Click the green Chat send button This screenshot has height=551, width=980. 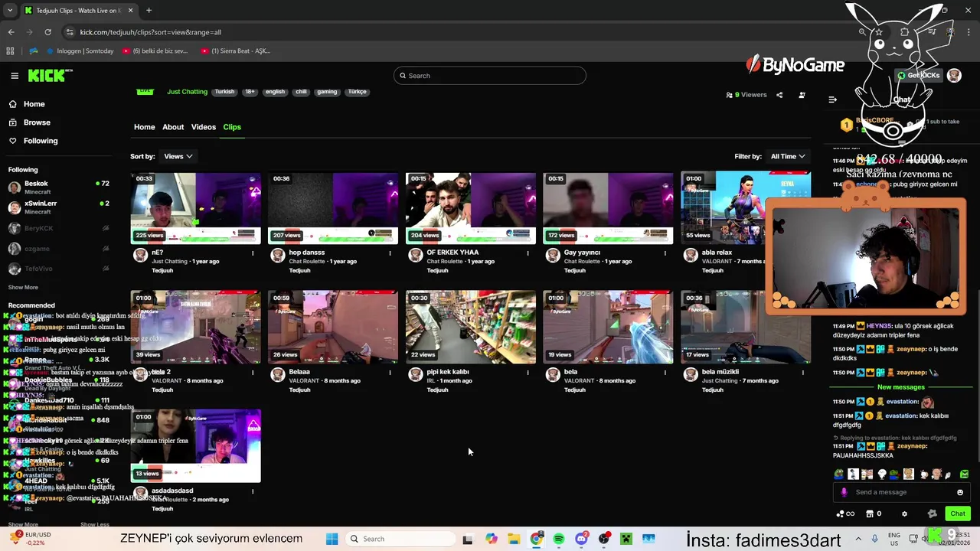[958, 514]
